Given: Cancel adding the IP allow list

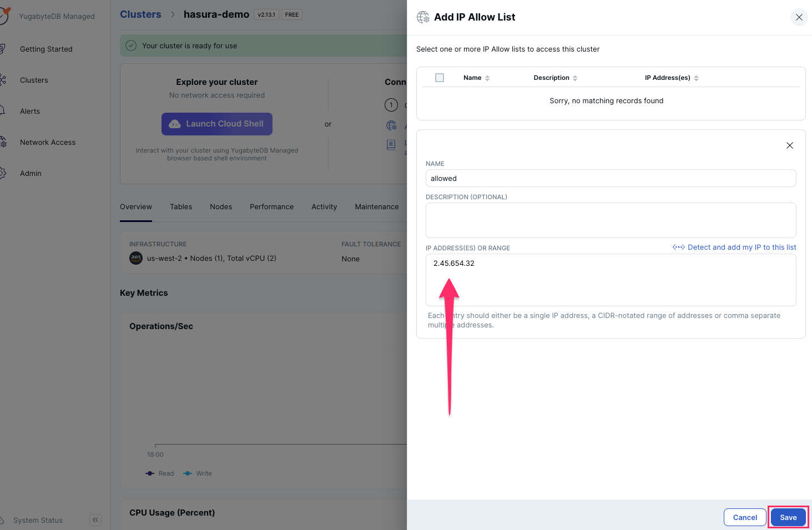Looking at the screenshot, I should point(745,517).
